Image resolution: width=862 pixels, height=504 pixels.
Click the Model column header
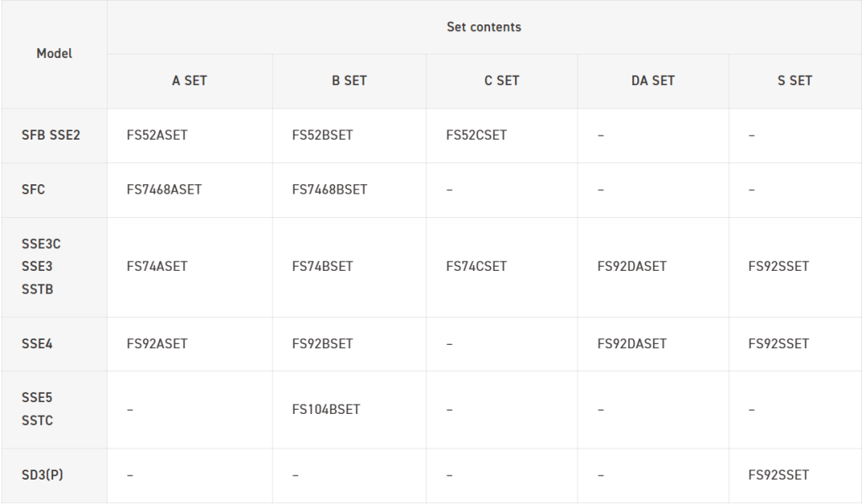(54, 54)
